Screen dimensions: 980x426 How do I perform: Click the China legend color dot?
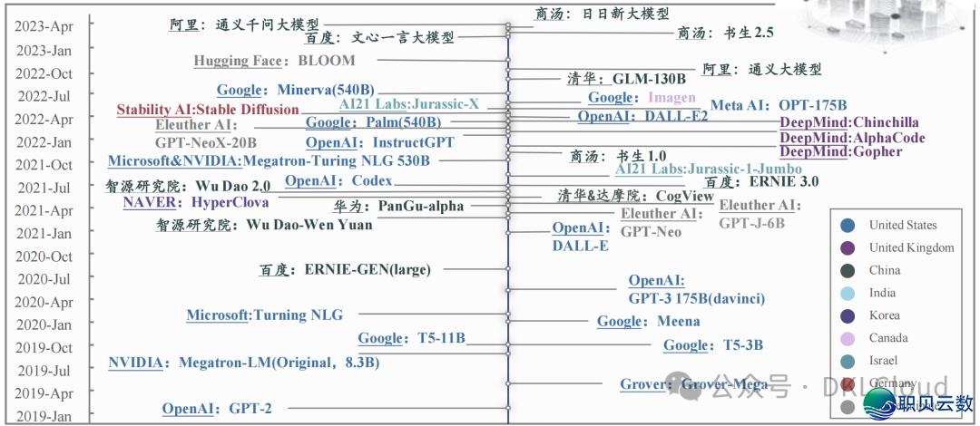(x=848, y=270)
